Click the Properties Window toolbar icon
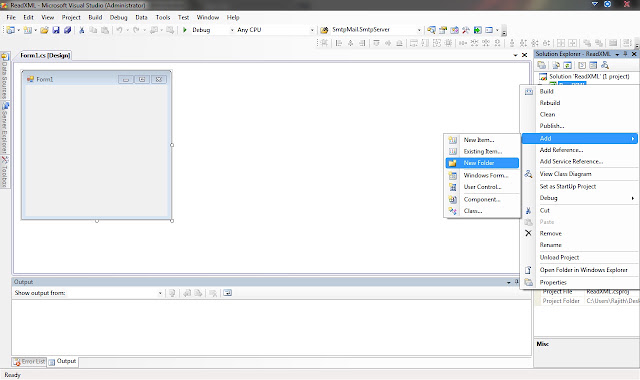 pos(443,30)
